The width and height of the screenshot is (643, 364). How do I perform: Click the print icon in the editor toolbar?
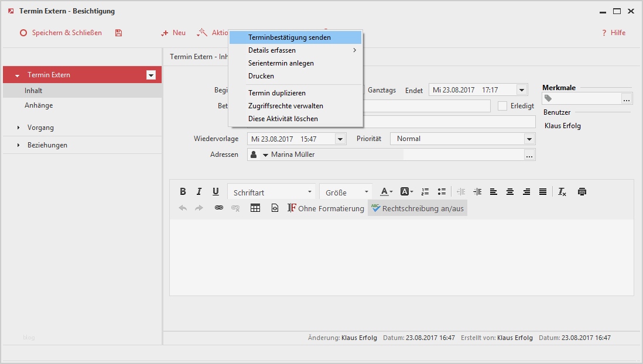click(582, 192)
